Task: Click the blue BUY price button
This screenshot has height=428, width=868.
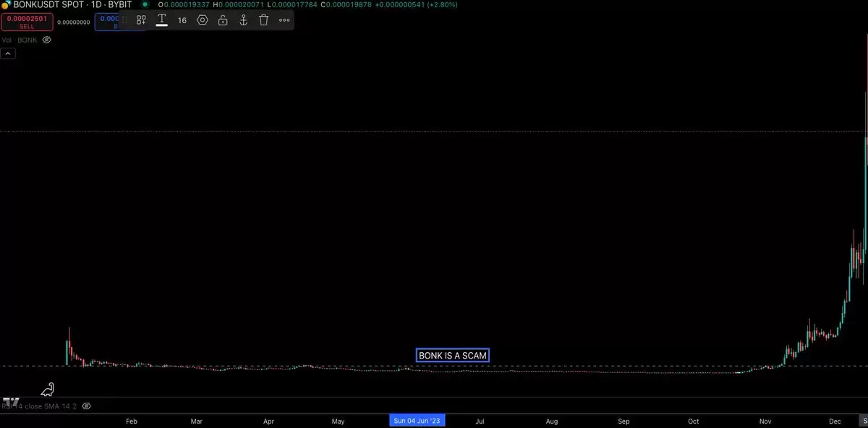Action: [107, 22]
